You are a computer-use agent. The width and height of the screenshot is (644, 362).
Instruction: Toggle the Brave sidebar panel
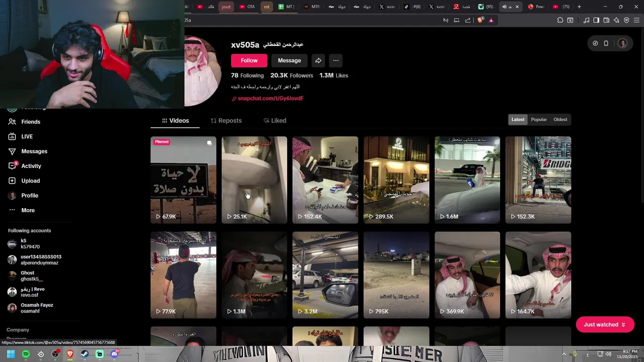pyautogui.click(x=596, y=20)
